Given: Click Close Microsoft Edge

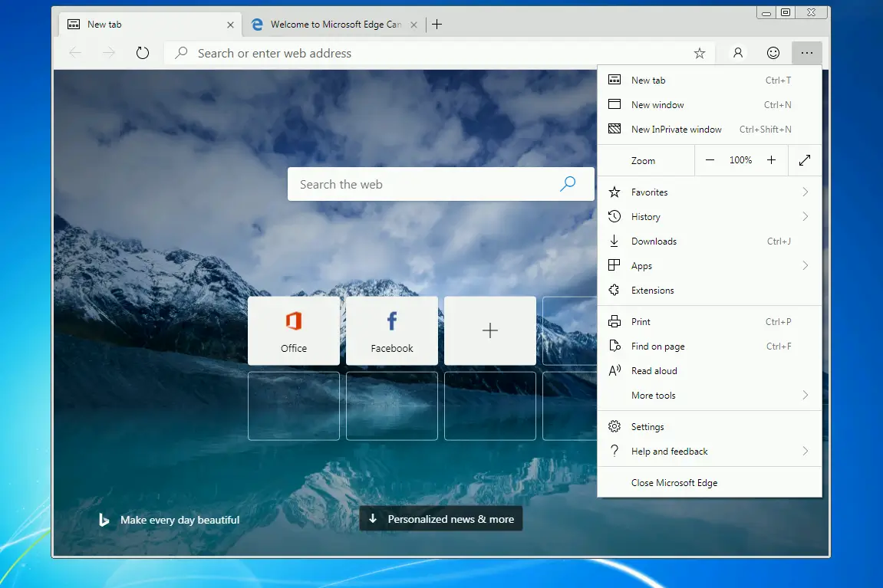Looking at the screenshot, I should [710, 483].
